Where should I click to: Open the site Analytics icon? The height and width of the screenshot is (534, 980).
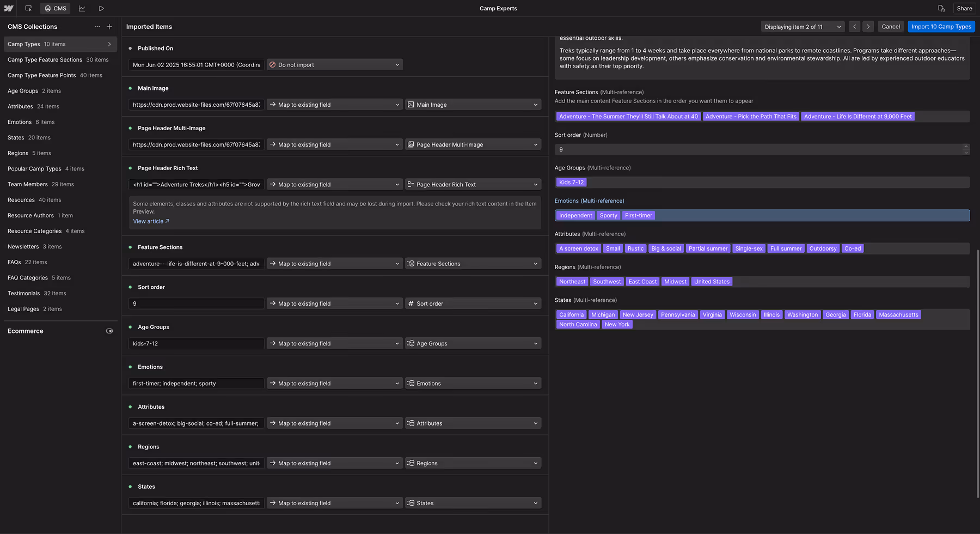click(x=82, y=8)
